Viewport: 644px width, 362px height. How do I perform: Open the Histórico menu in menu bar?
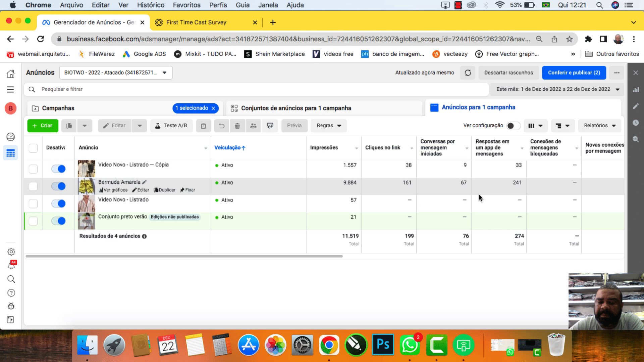pyautogui.click(x=151, y=5)
